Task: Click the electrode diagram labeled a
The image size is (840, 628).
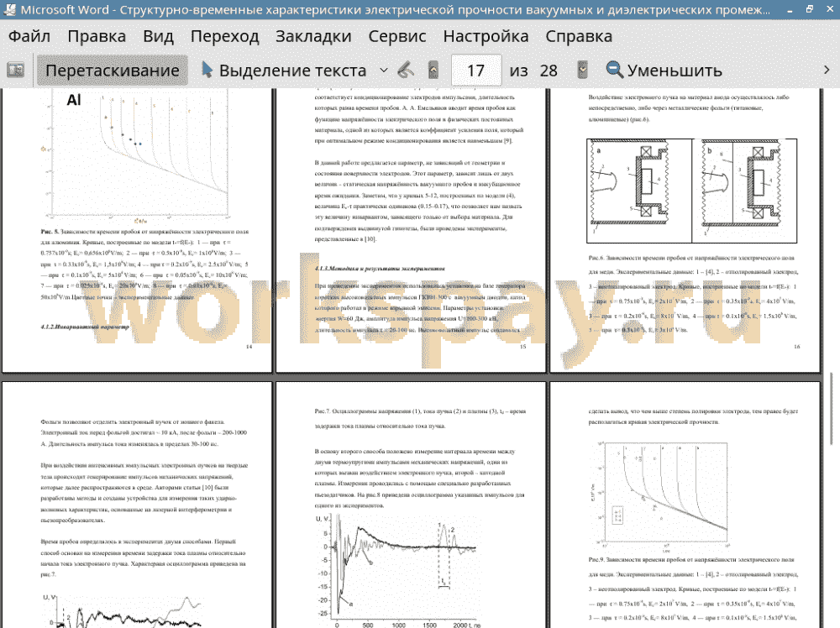Action: [639, 191]
